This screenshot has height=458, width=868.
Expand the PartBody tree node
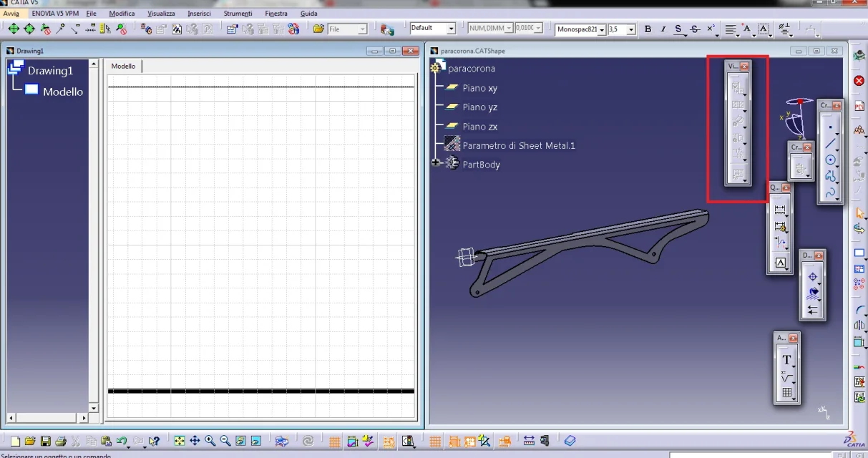point(436,163)
